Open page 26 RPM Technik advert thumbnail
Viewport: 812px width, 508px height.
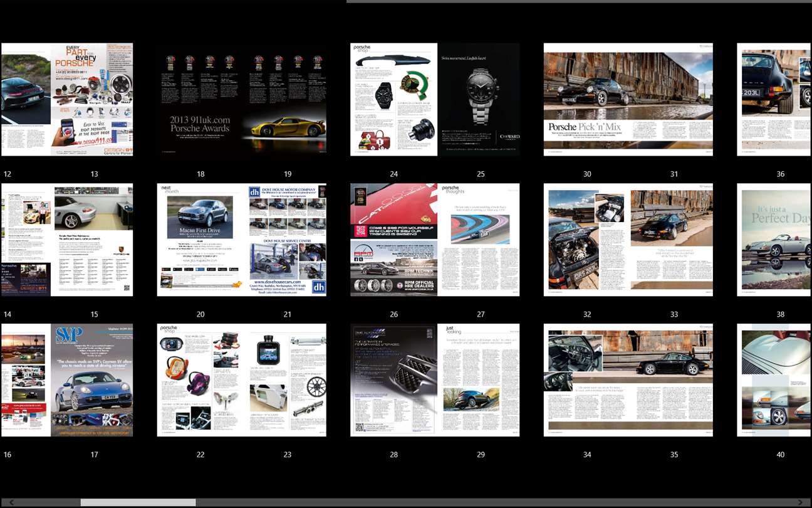tap(394, 240)
